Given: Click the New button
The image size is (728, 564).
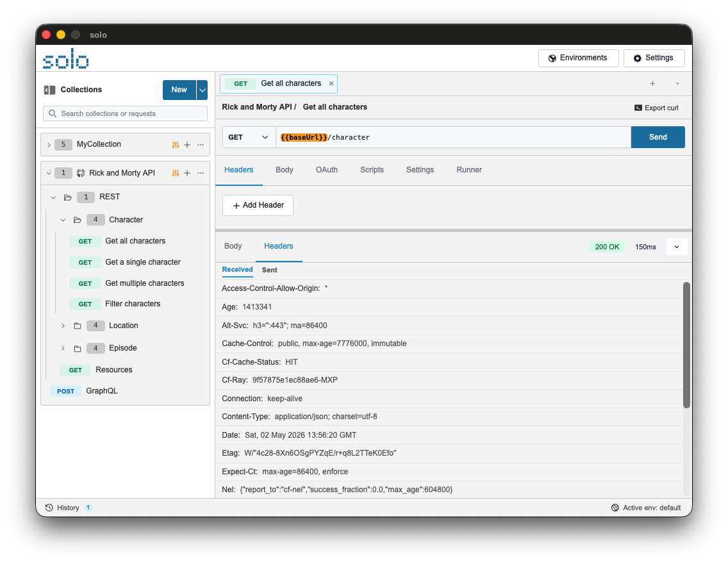Looking at the screenshot, I should pos(179,90).
